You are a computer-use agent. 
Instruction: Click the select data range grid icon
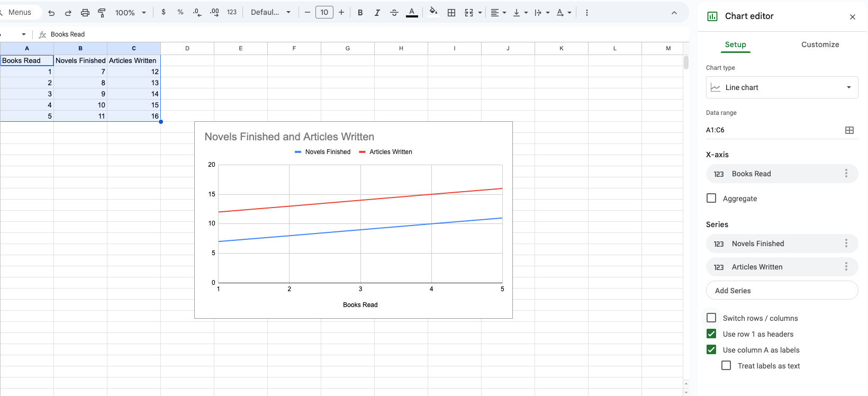click(x=849, y=130)
